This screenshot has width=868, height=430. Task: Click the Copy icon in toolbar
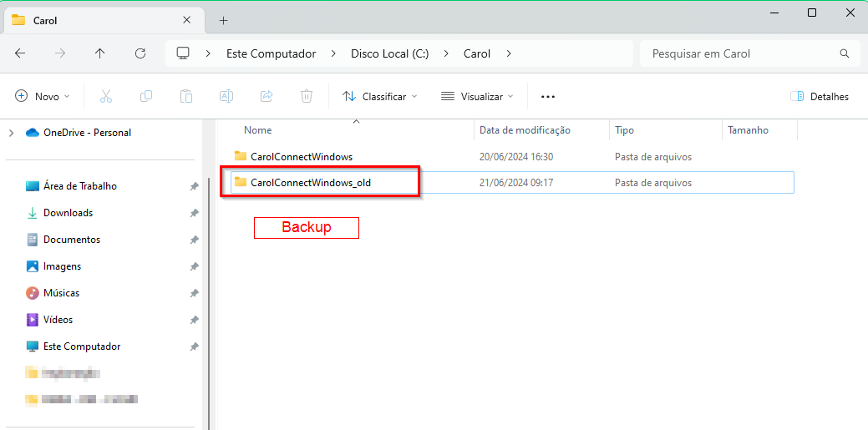click(x=146, y=96)
